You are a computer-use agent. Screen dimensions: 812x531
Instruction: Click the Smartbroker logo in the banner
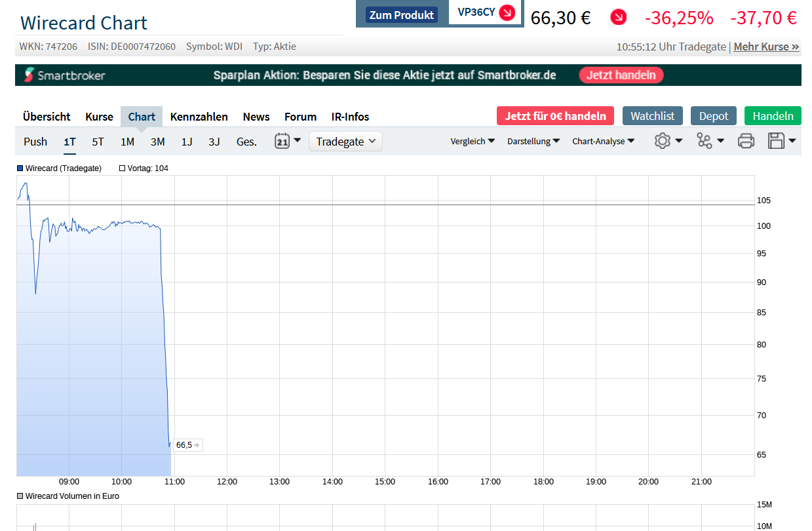[64, 75]
